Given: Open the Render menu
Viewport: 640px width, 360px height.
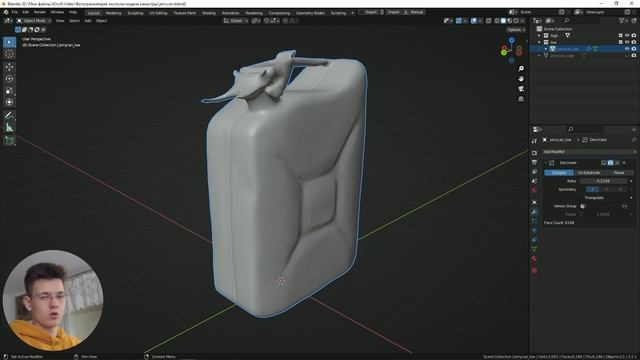Looking at the screenshot, I should pyautogui.click(x=40, y=13).
